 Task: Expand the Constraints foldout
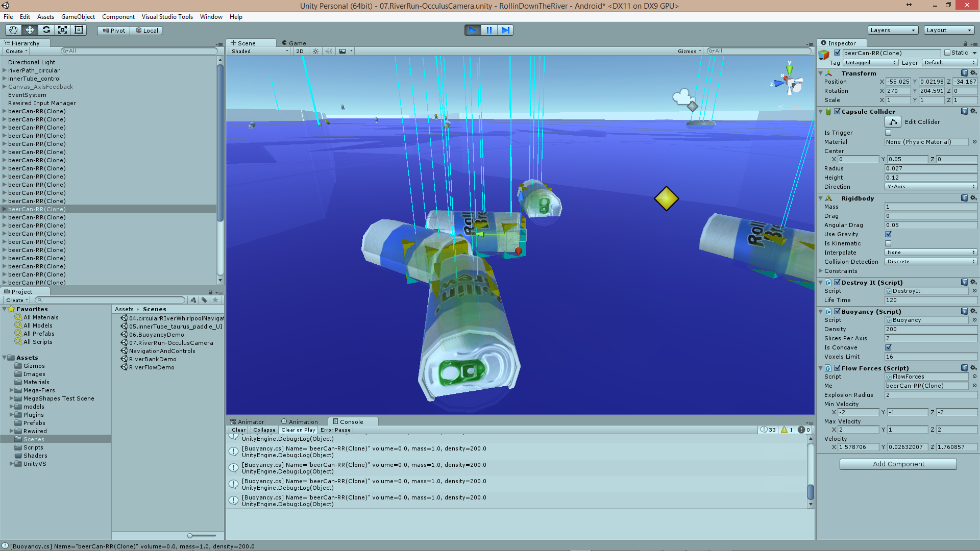(x=821, y=271)
